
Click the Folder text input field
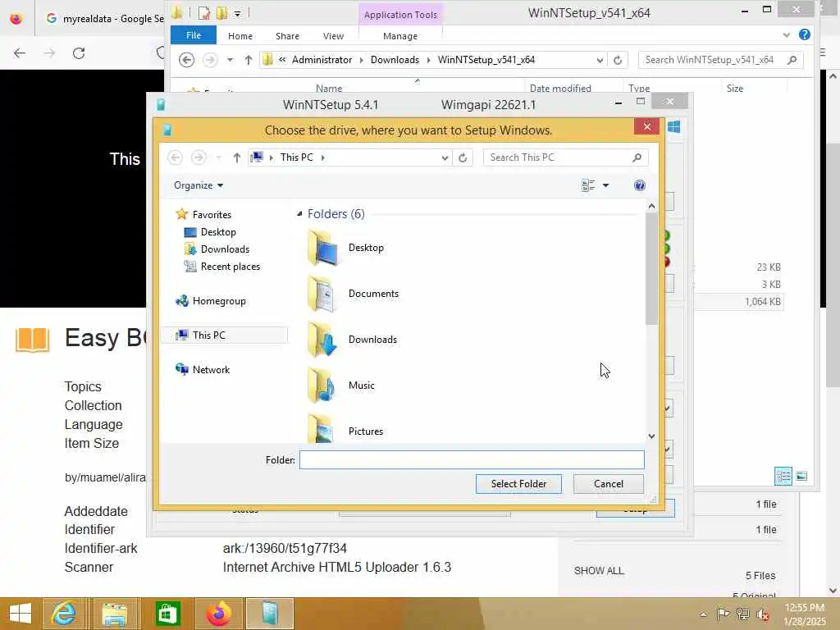pos(472,459)
